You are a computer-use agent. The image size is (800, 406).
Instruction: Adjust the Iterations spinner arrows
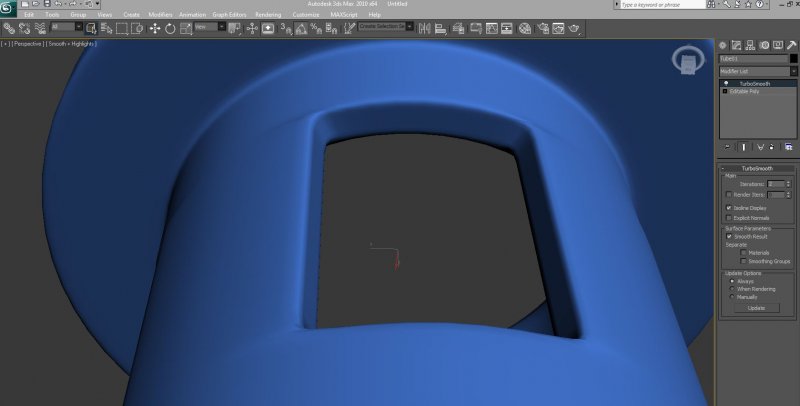tap(788, 184)
